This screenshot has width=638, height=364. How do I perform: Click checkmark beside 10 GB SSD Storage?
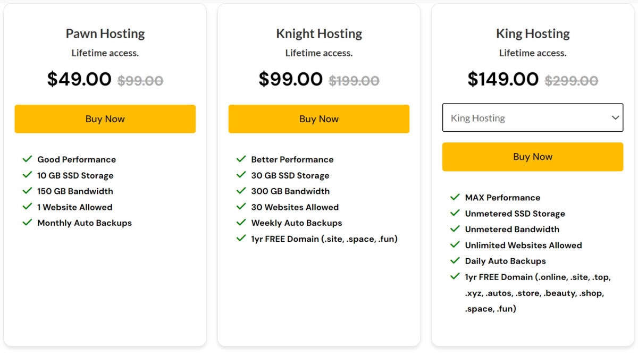click(x=27, y=175)
